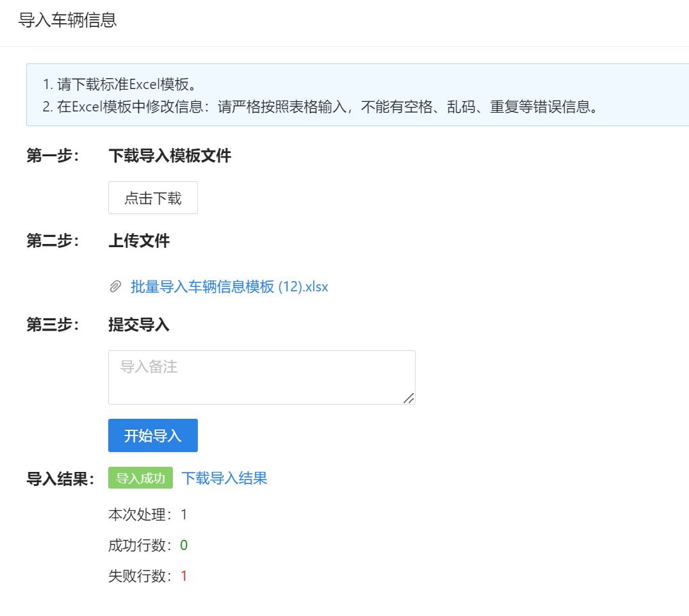Open the 下载导入结果 link
This screenshot has height=616, width=689.
point(224,478)
